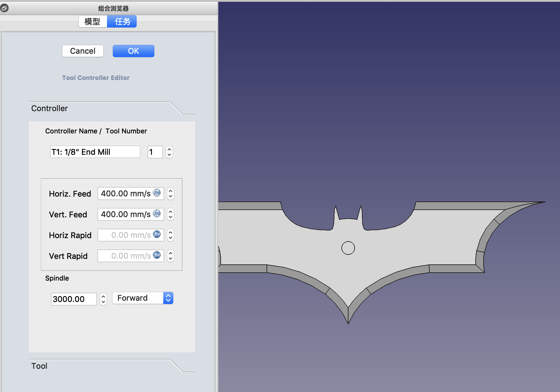The width and height of the screenshot is (560, 392).
Task: Open the Spindle direction Forward dropdown
Action: click(142, 298)
